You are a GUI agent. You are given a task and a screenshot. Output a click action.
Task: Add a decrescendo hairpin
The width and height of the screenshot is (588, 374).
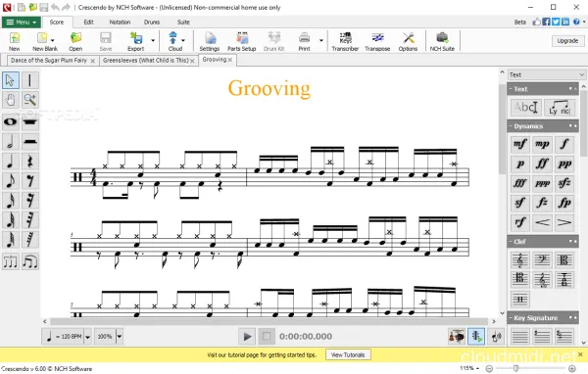tap(564, 222)
